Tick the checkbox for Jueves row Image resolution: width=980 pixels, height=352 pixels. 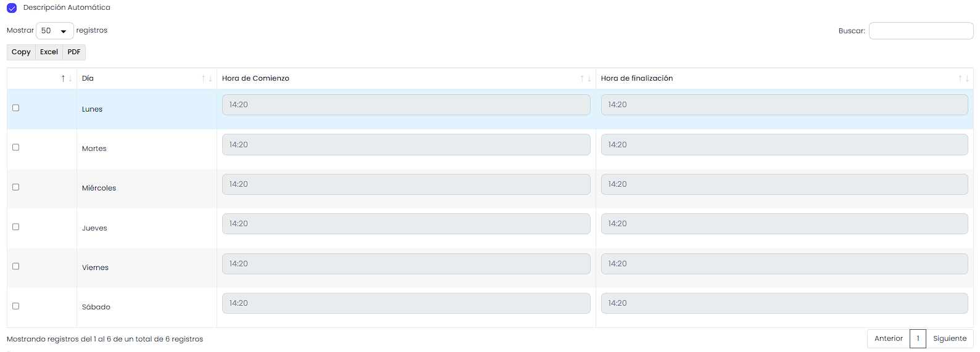click(x=16, y=227)
